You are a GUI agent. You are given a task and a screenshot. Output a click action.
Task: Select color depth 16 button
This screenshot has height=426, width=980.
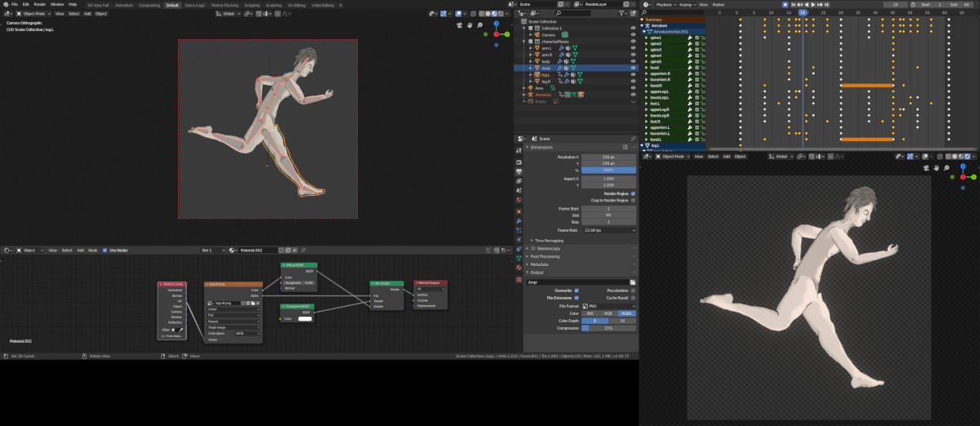click(x=621, y=321)
